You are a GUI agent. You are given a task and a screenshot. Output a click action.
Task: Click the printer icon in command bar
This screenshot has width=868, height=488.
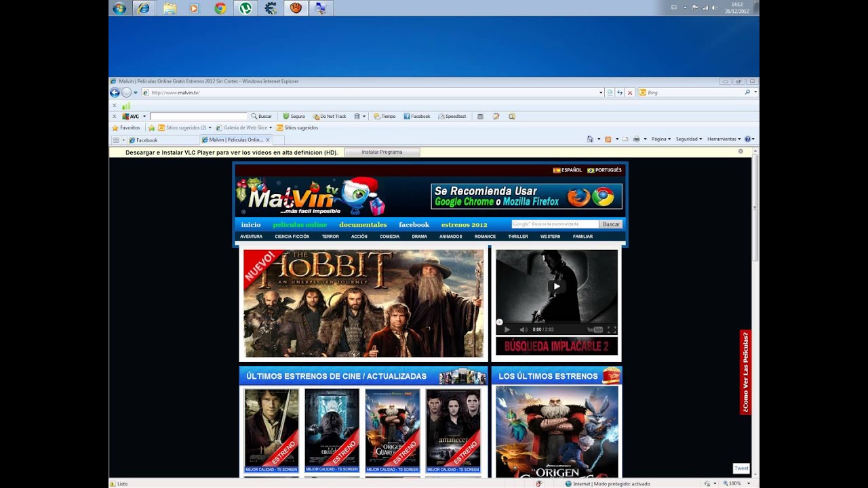[x=636, y=139]
